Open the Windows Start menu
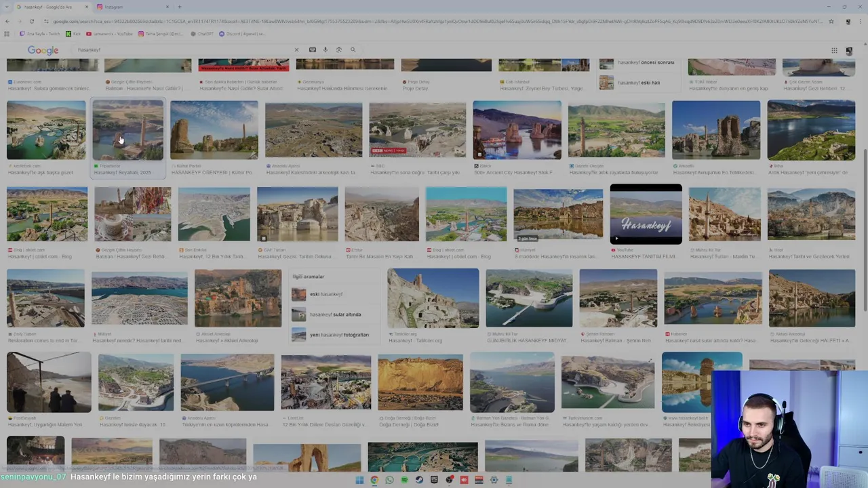Viewport: 868px width, 488px height. (359, 480)
